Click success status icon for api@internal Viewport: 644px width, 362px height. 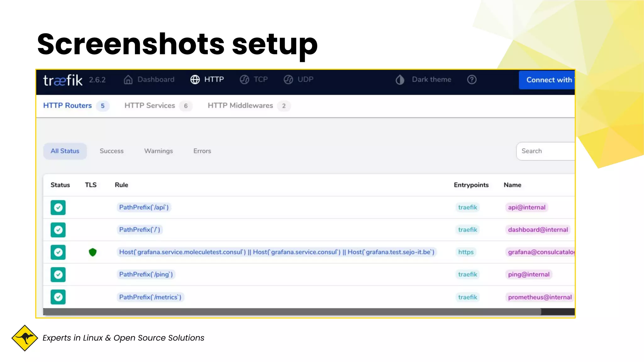[x=58, y=207]
